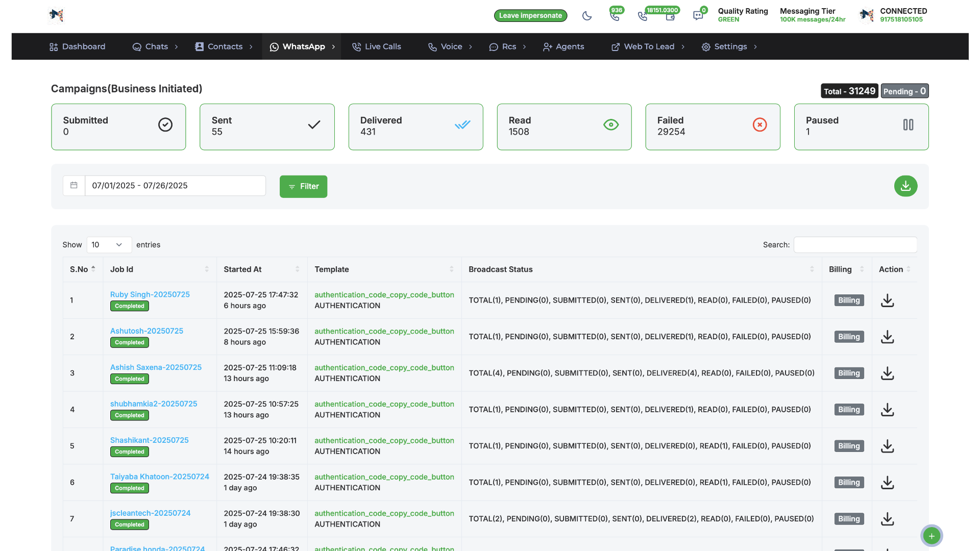Click the Paused card pause icon

click(908, 125)
